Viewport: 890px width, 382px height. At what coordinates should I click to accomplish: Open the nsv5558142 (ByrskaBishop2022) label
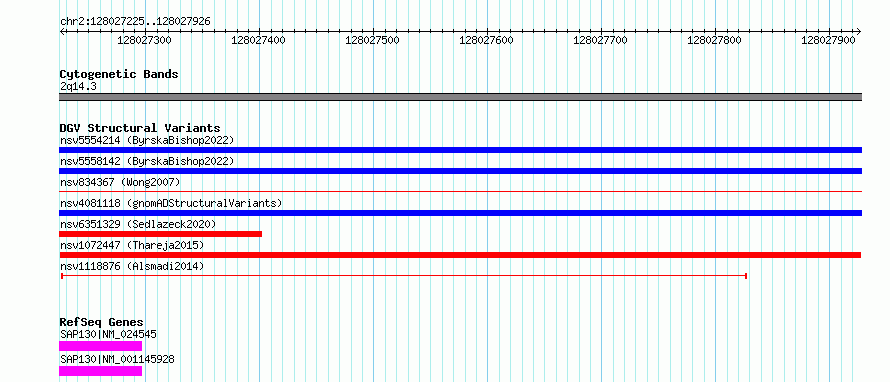coord(146,161)
